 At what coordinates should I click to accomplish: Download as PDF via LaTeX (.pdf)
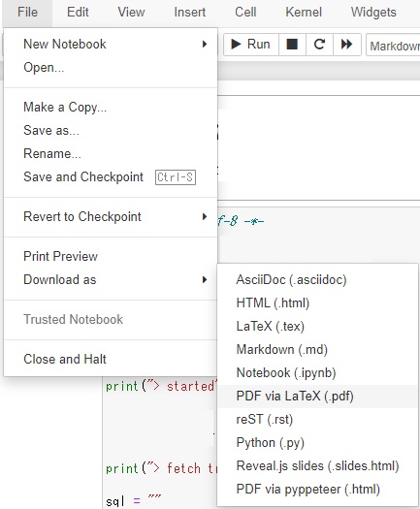318,396
